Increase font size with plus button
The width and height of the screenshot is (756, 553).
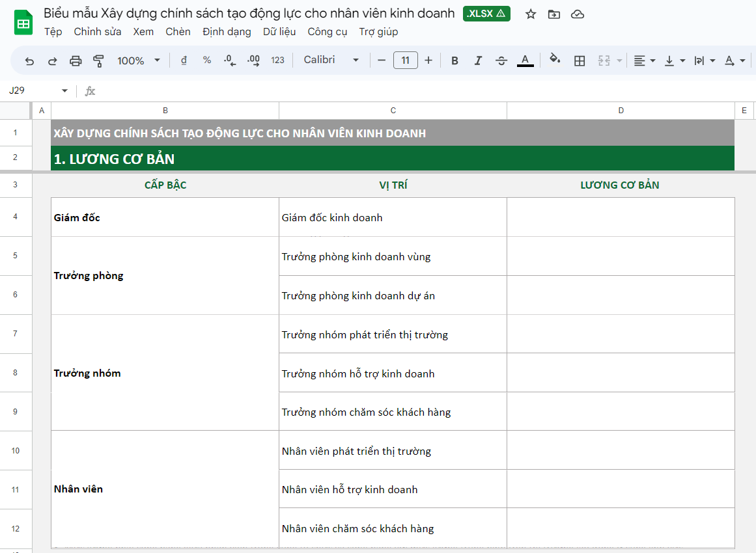click(428, 61)
